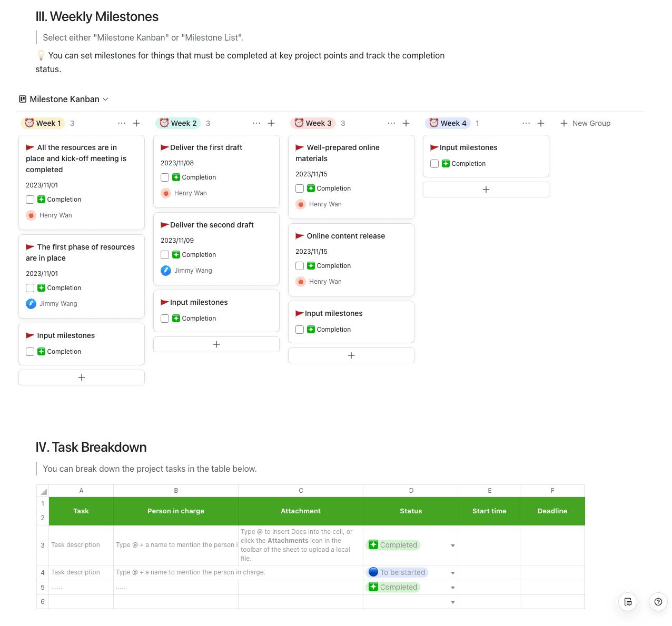Click the Milestone Kanban board icon

23,99
